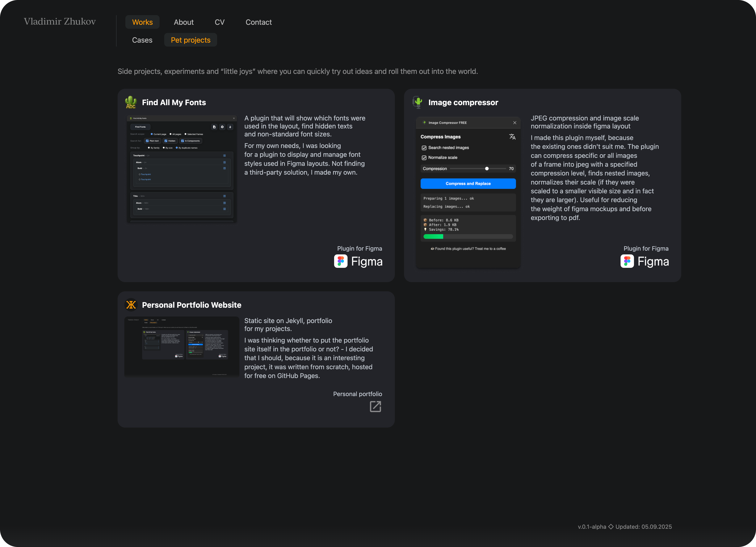Viewport: 756px width, 547px height.
Task: Click the orange Ж logo beside Personal Portfolio Website
Action: 131,305
